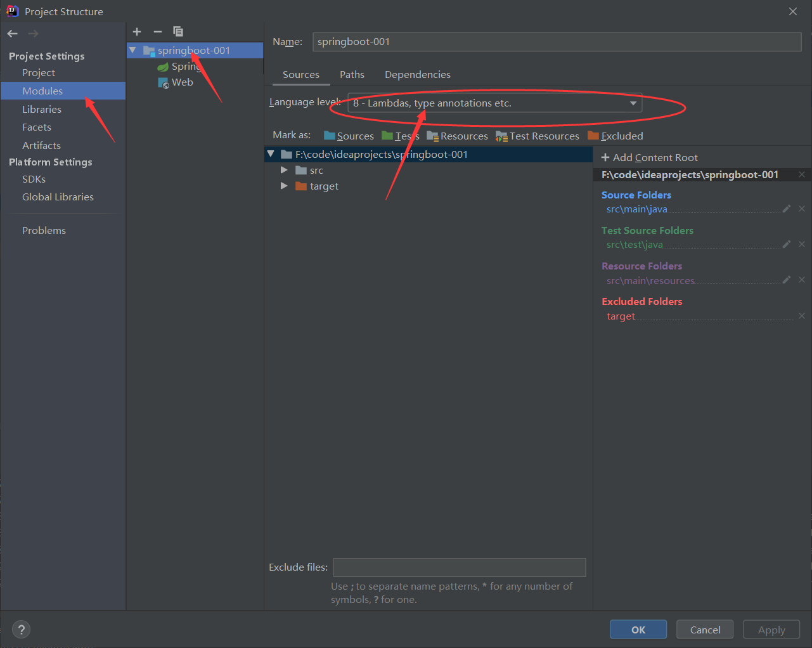Click src\main\resources folder entry

[x=650, y=280]
